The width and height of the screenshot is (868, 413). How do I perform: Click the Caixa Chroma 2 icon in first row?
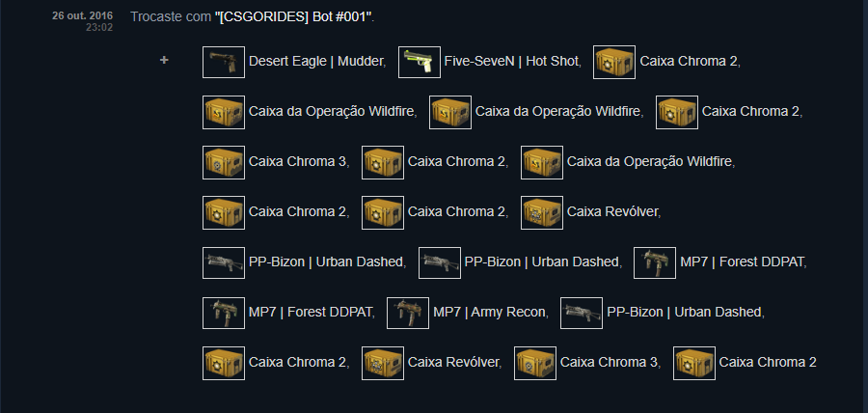tap(614, 62)
